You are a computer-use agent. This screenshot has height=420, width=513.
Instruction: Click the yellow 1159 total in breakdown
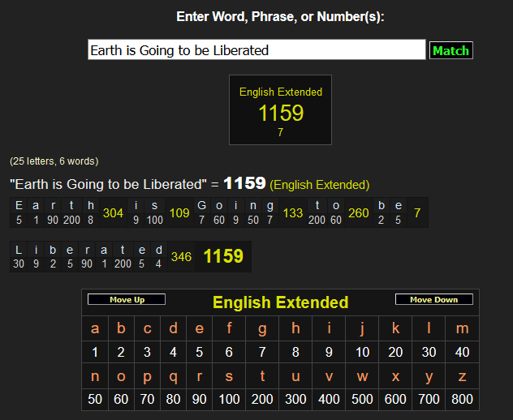[x=222, y=257]
